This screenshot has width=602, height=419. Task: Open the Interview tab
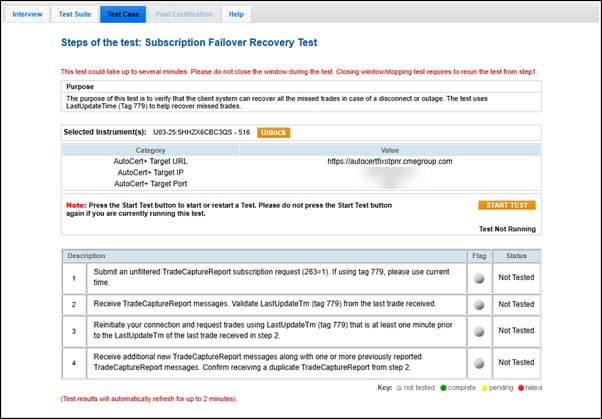click(27, 14)
